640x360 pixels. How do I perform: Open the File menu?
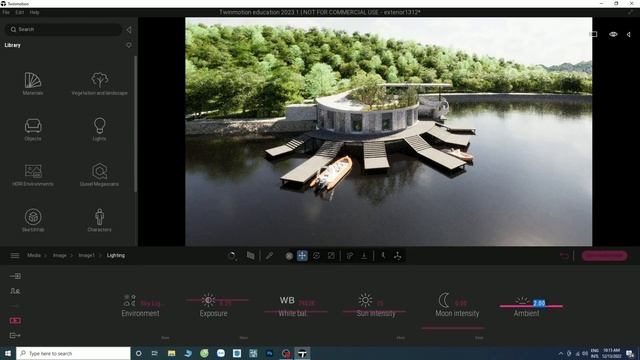click(x=6, y=12)
